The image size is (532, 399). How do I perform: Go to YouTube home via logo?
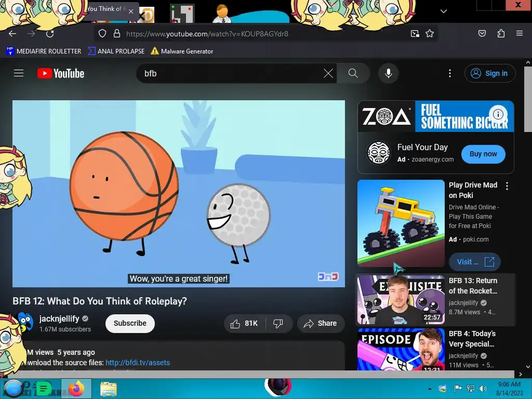point(61,73)
